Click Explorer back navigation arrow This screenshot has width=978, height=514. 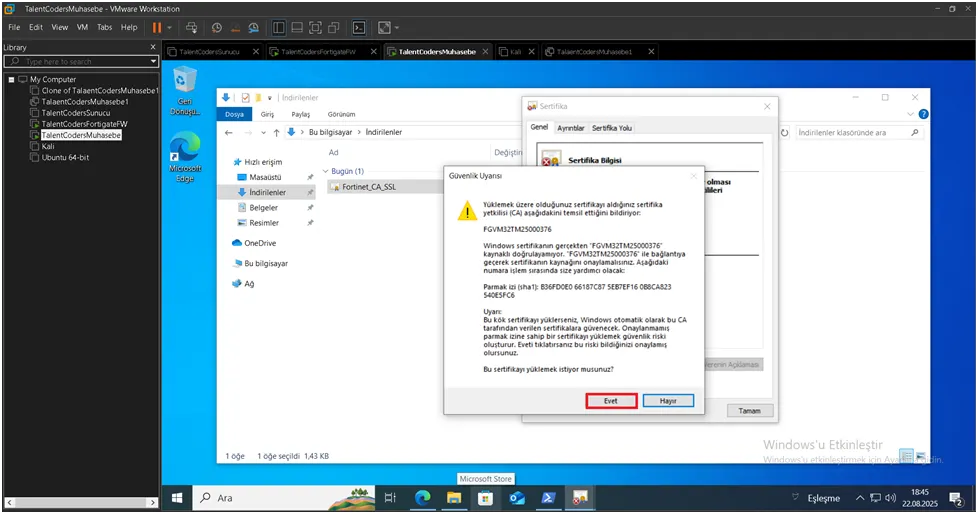pos(229,132)
